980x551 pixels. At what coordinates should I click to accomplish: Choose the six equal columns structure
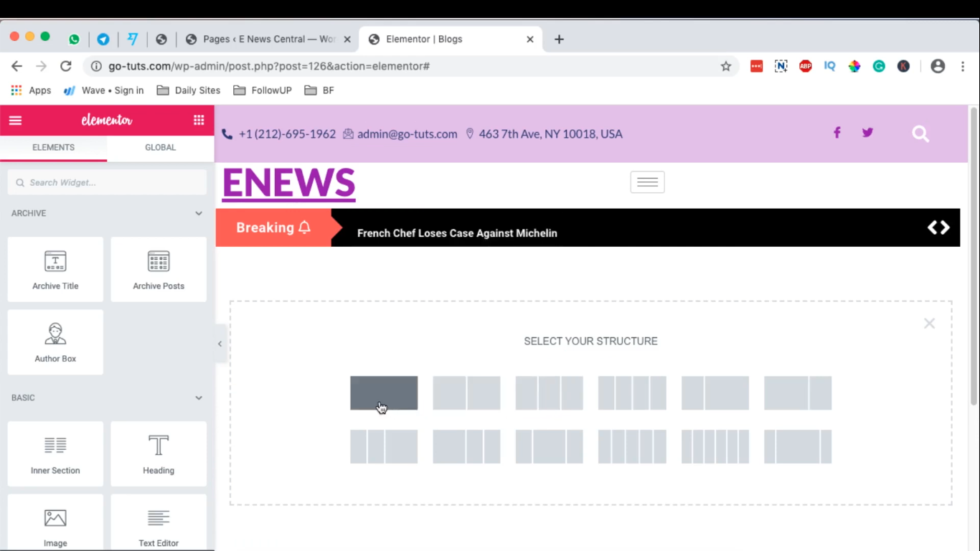tap(715, 446)
